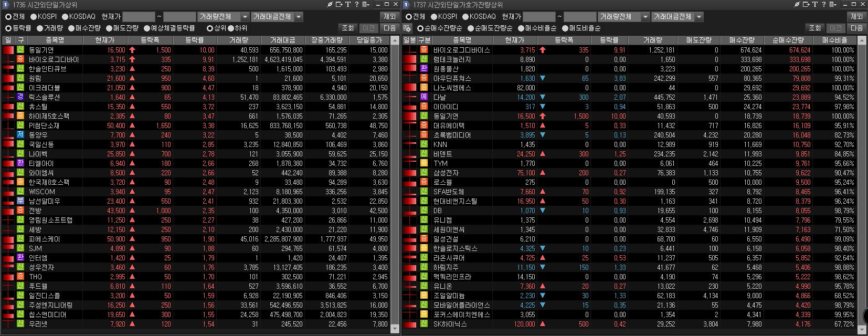Click the purple 환 badge beside 원풍물산
Image resolution: width=868 pixels, height=336 pixels.
coord(424,68)
